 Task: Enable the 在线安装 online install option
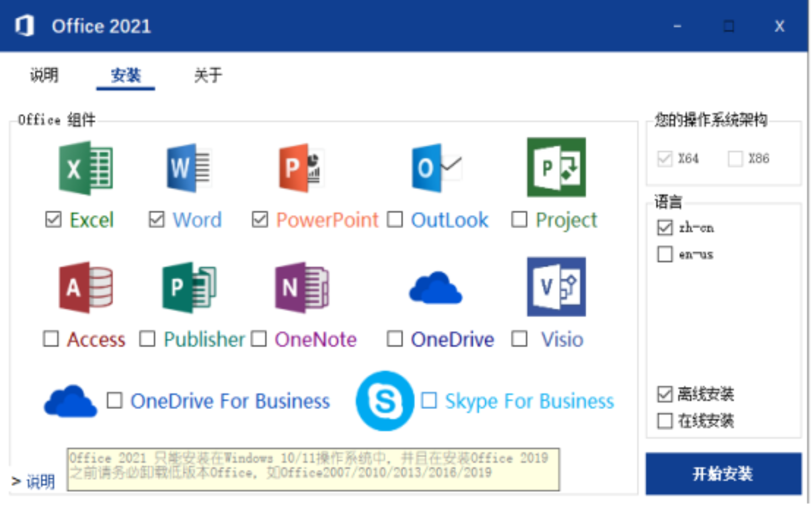(665, 421)
